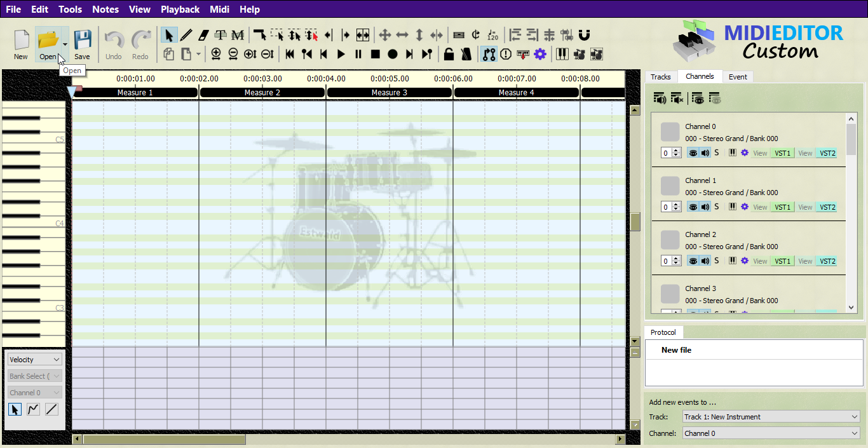Select the eraser tool
The width and height of the screenshot is (868, 448).
(x=203, y=35)
